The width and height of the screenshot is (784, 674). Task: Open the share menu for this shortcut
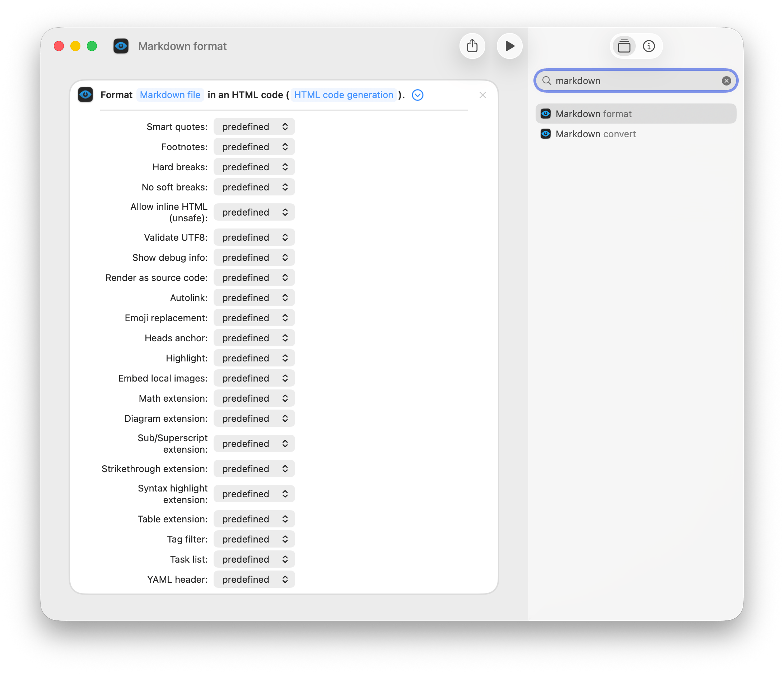click(472, 46)
